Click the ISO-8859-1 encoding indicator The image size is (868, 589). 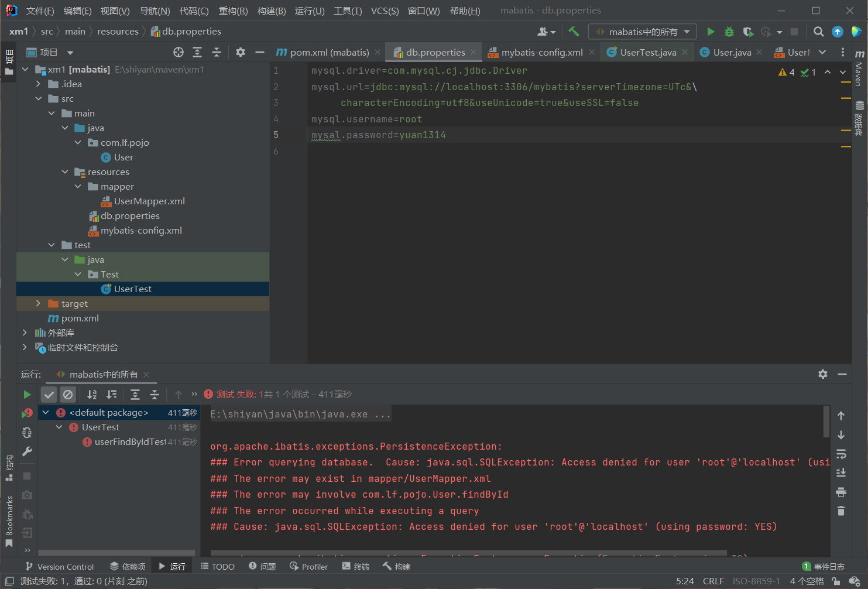point(756,581)
